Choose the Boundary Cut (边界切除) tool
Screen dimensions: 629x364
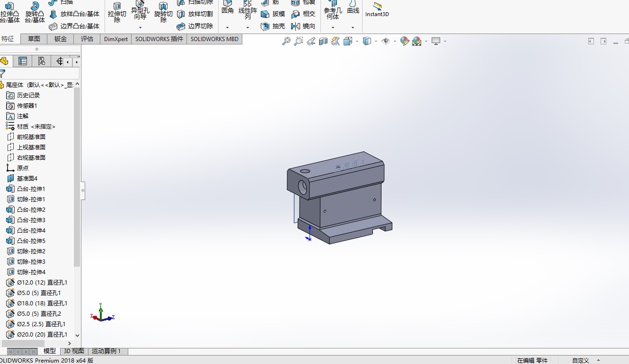pyautogui.click(x=195, y=26)
